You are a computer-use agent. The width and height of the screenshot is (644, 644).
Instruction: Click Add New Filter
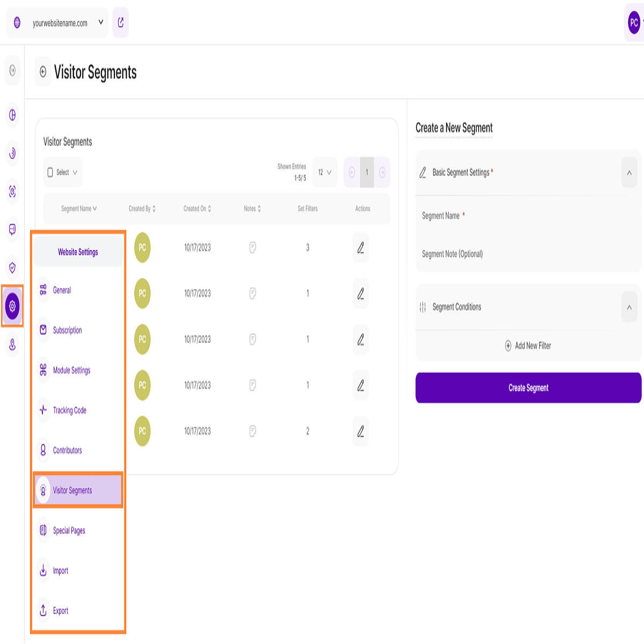click(528, 346)
